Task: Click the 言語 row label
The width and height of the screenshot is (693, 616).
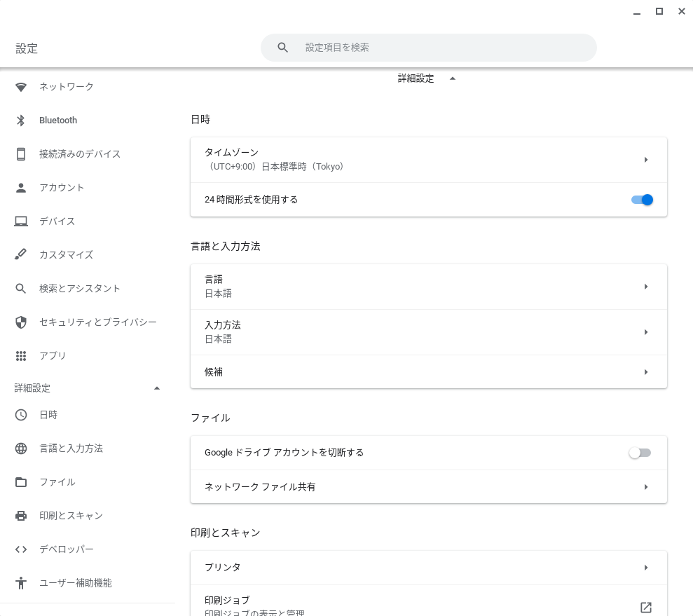Action: 214,280
